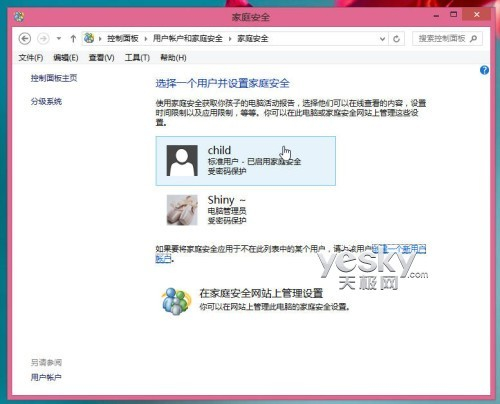
Task: Go up one level with up arrow
Action: [73, 39]
